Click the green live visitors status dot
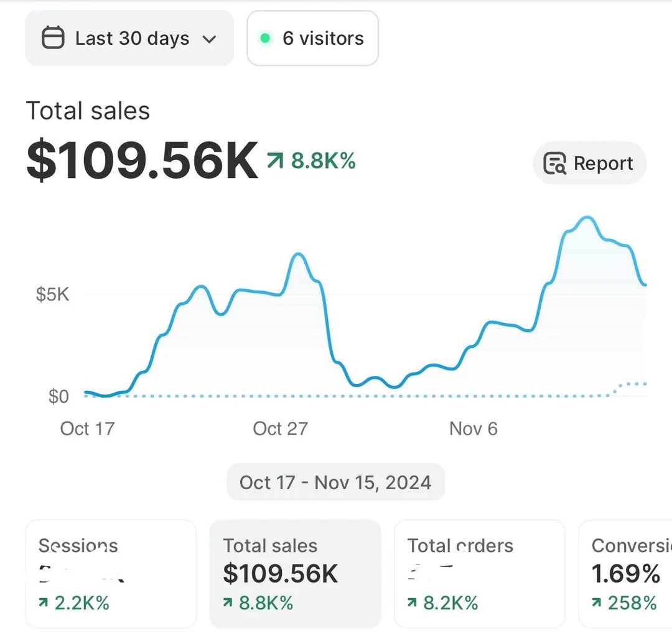This screenshot has height=633, width=672. pos(265,38)
